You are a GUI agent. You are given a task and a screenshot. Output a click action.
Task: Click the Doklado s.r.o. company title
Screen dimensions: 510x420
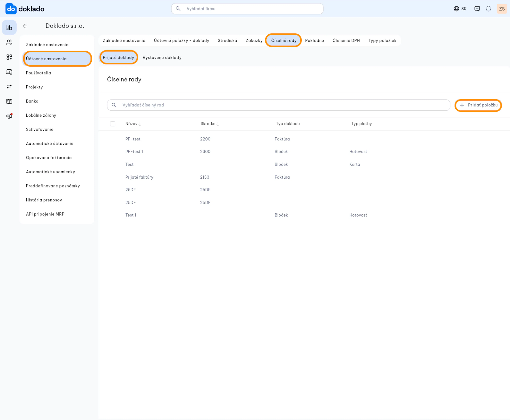(65, 26)
